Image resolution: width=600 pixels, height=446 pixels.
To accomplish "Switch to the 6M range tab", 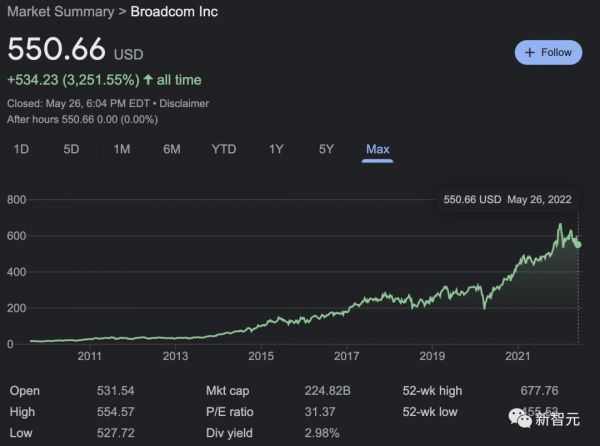I will pyautogui.click(x=172, y=149).
